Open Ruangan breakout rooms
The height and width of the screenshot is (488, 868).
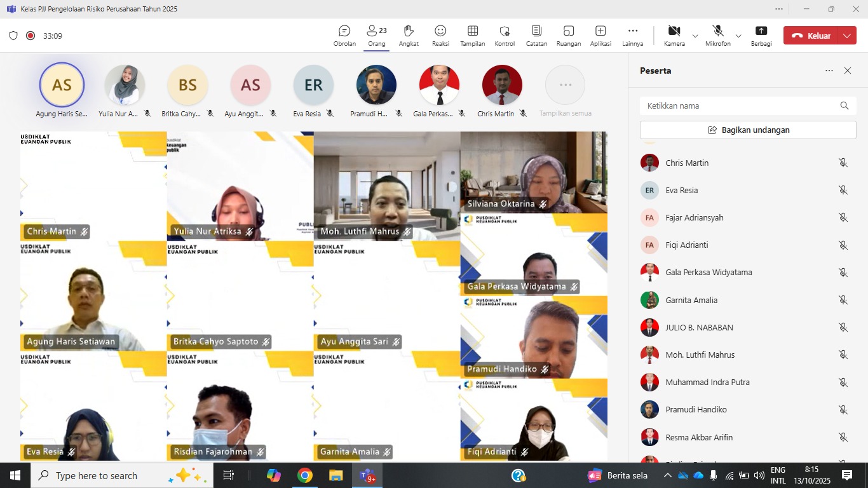(x=568, y=36)
